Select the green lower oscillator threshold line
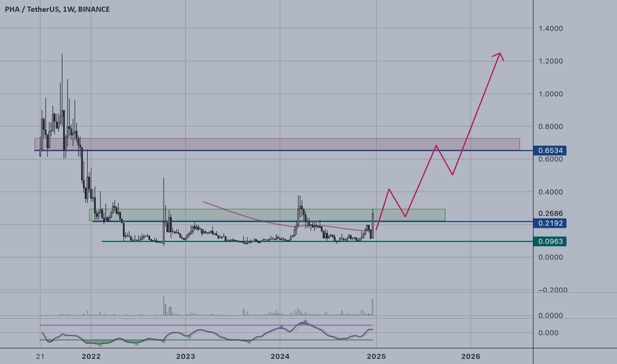The height and width of the screenshot is (364, 617). [x=206, y=340]
